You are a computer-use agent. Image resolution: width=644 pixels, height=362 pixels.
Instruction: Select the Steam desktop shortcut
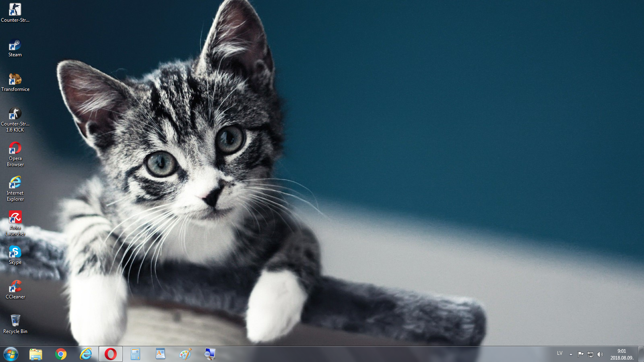click(x=15, y=48)
